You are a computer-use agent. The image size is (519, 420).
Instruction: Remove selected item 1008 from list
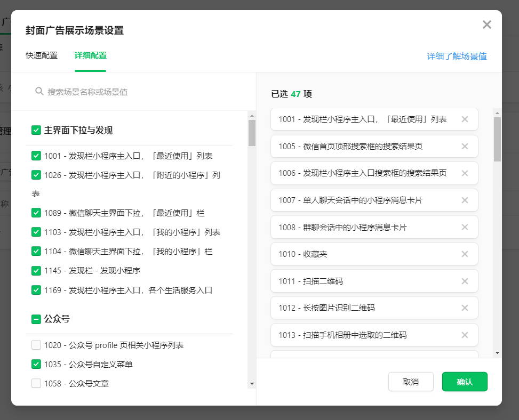point(465,227)
